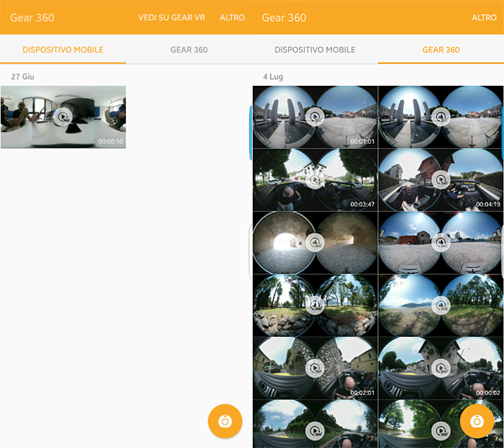Tap camera button on the right screen
Viewport: 504px width, 448px height.
pos(477,421)
